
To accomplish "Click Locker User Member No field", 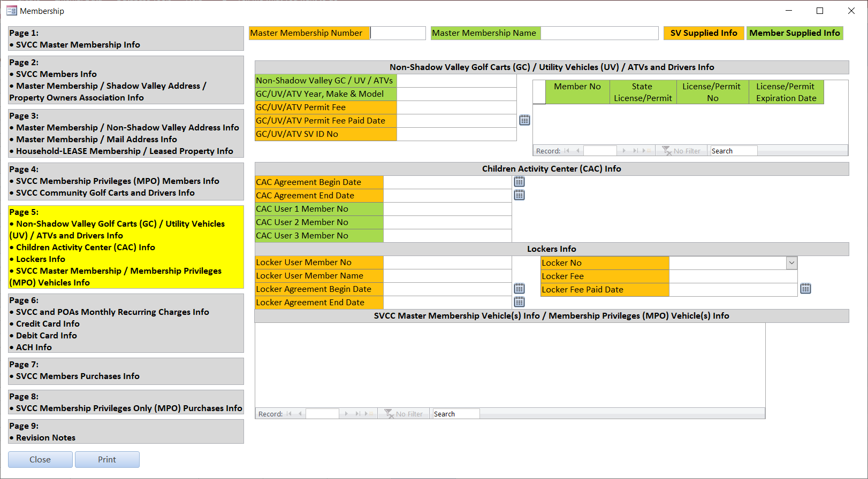I will (447, 262).
